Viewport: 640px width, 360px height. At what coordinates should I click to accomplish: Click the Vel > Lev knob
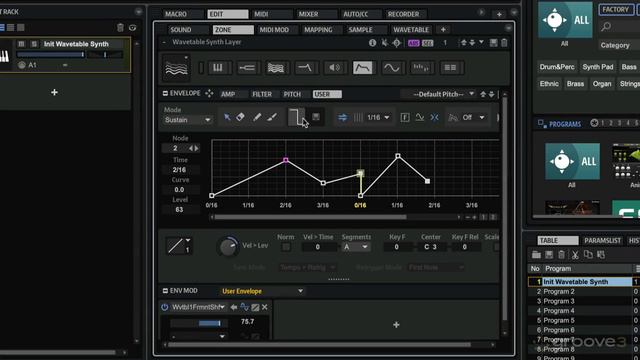pos(228,246)
